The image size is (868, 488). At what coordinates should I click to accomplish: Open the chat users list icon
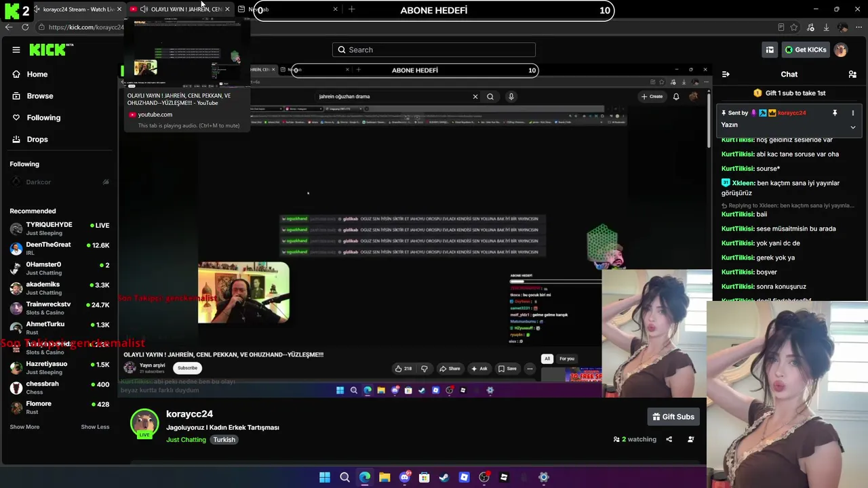(852, 75)
